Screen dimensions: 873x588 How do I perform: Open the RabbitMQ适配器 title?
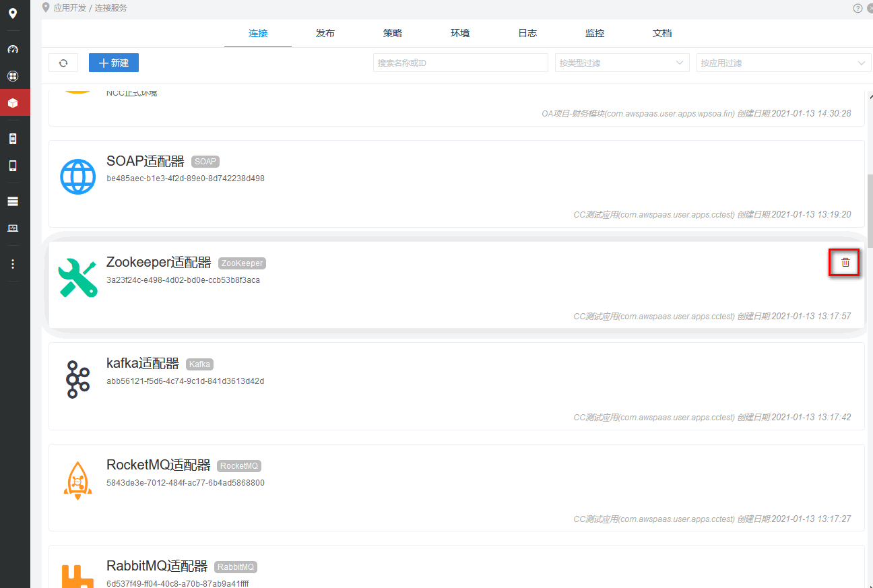click(158, 566)
